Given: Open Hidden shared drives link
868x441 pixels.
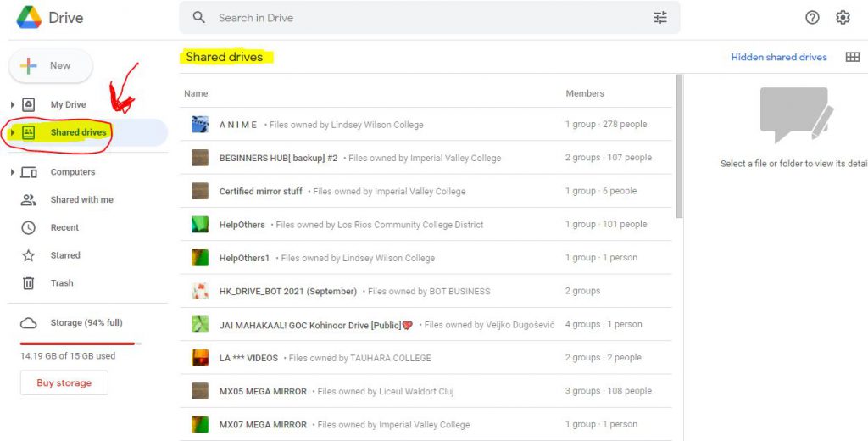Looking at the screenshot, I should coord(779,57).
